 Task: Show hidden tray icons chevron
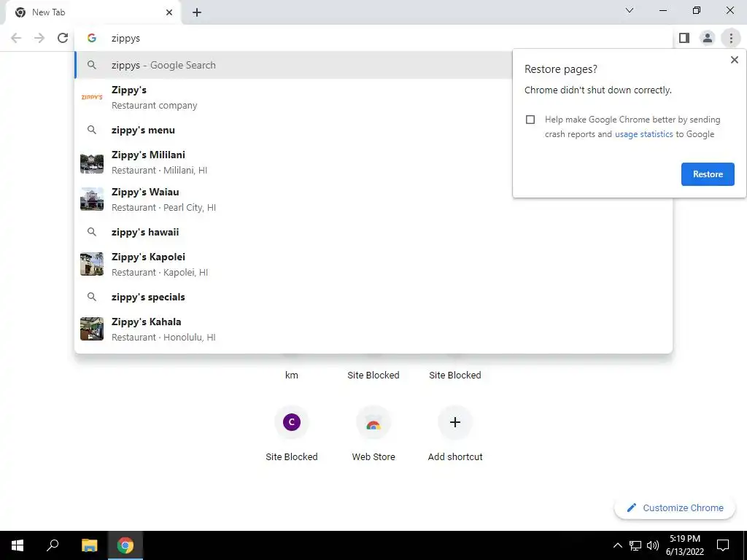(x=617, y=545)
